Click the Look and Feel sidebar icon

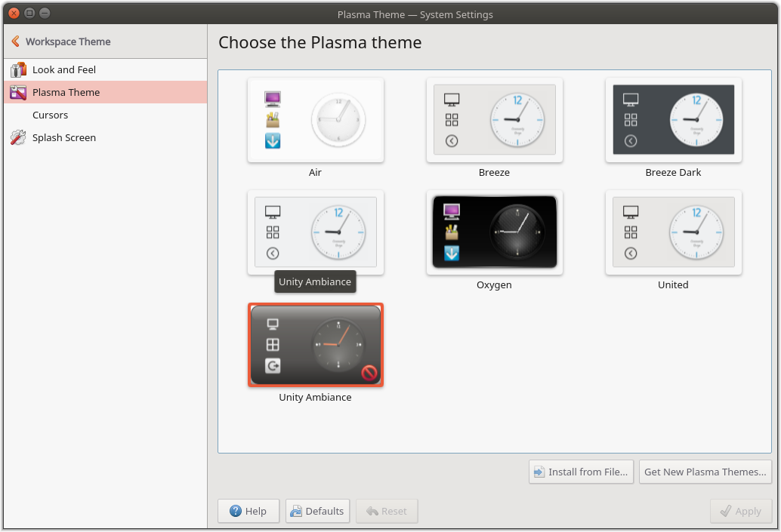pyautogui.click(x=17, y=69)
